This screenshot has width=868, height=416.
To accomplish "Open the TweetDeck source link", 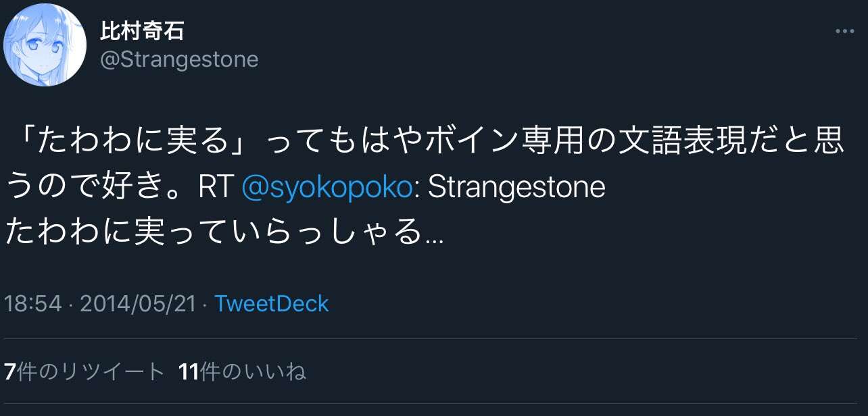I will pyautogui.click(x=271, y=303).
